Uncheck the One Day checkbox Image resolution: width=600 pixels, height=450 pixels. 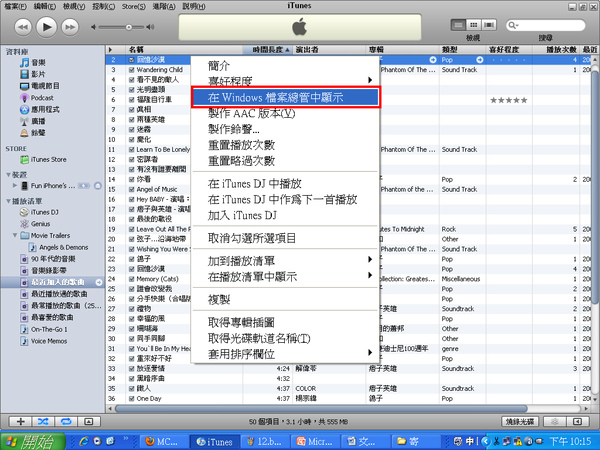[x=131, y=399]
